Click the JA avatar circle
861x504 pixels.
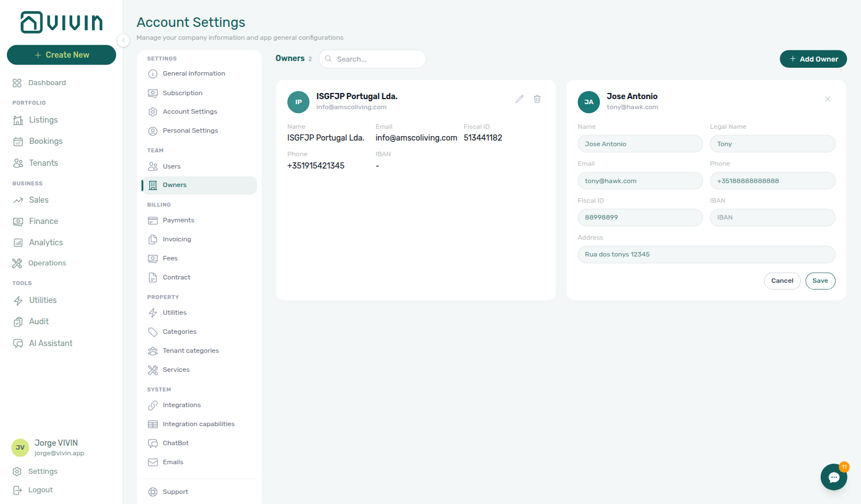click(589, 102)
